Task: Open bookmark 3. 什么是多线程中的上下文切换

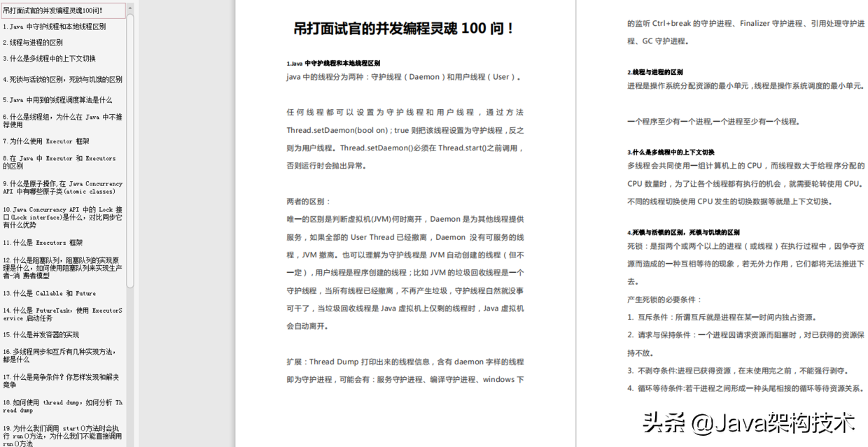Action: click(x=50, y=59)
